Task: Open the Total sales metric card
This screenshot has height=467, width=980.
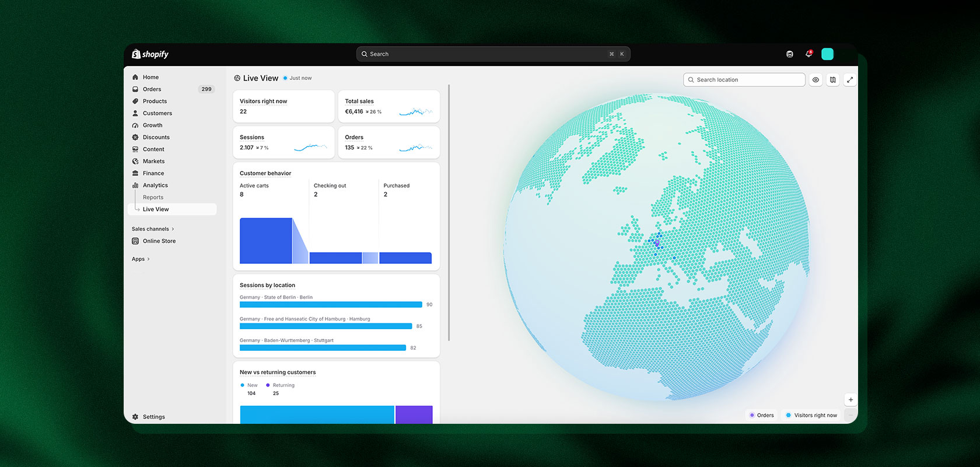Action: [x=389, y=106]
